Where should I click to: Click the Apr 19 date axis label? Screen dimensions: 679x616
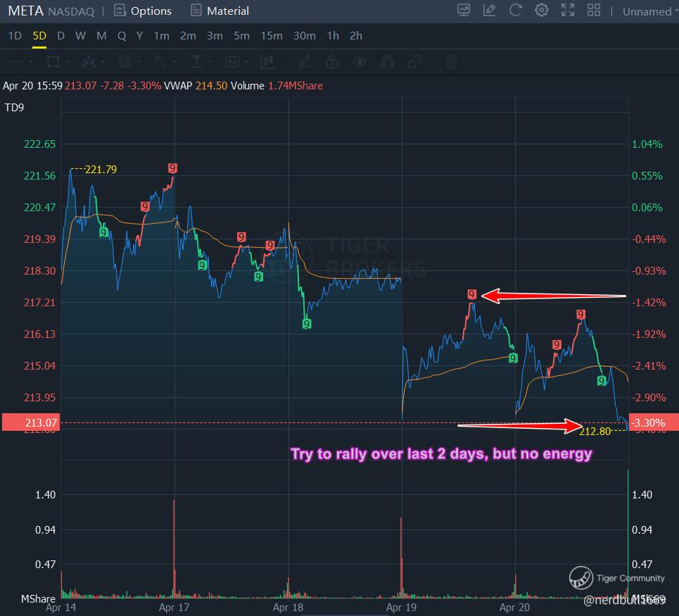(x=401, y=607)
